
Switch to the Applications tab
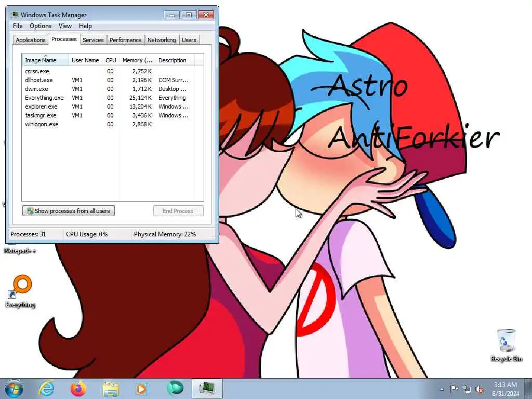click(31, 39)
